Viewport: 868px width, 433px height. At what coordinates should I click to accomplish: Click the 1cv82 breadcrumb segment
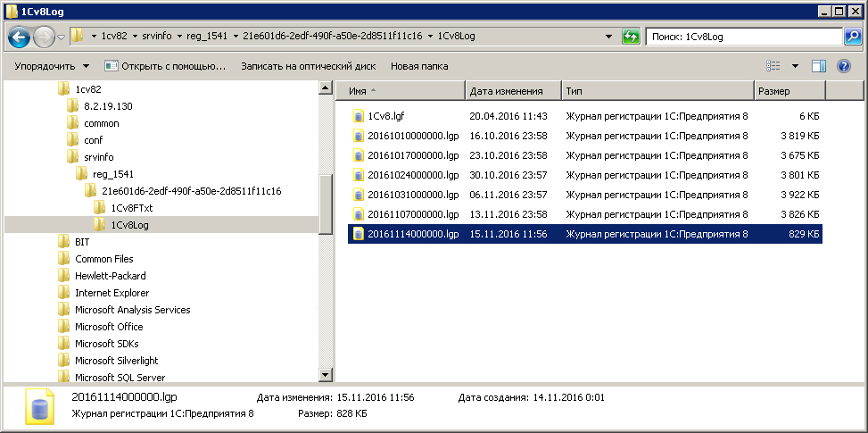pyautogui.click(x=114, y=37)
